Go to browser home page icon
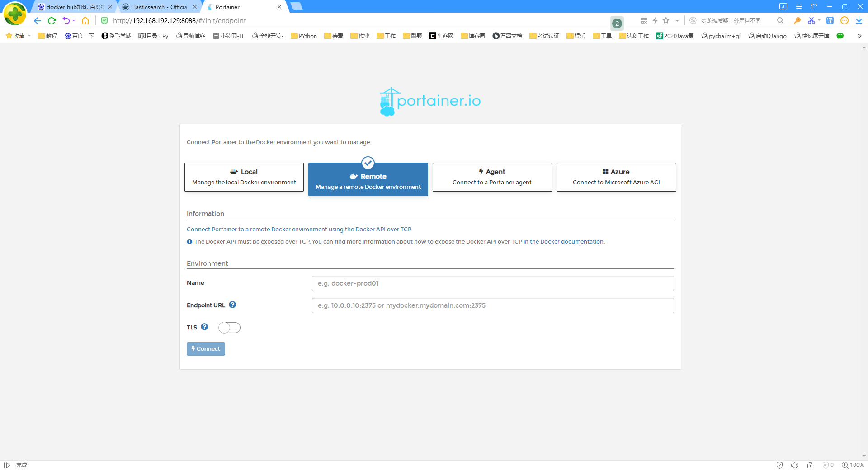The image size is (868, 470). click(85, 21)
